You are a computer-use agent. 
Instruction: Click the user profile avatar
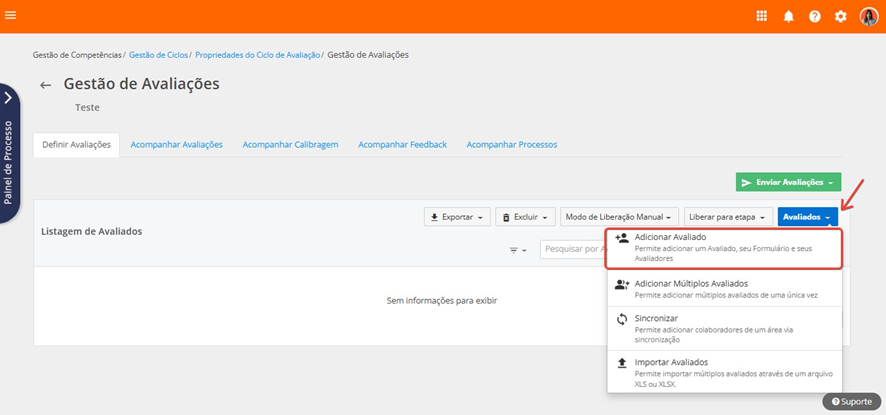[868, 16]
